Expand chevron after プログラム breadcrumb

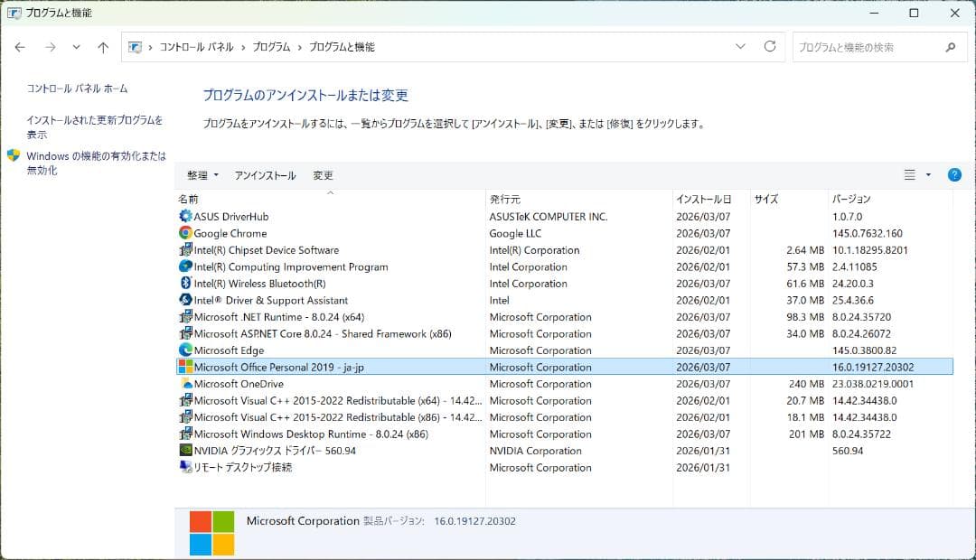pos(299,47)
